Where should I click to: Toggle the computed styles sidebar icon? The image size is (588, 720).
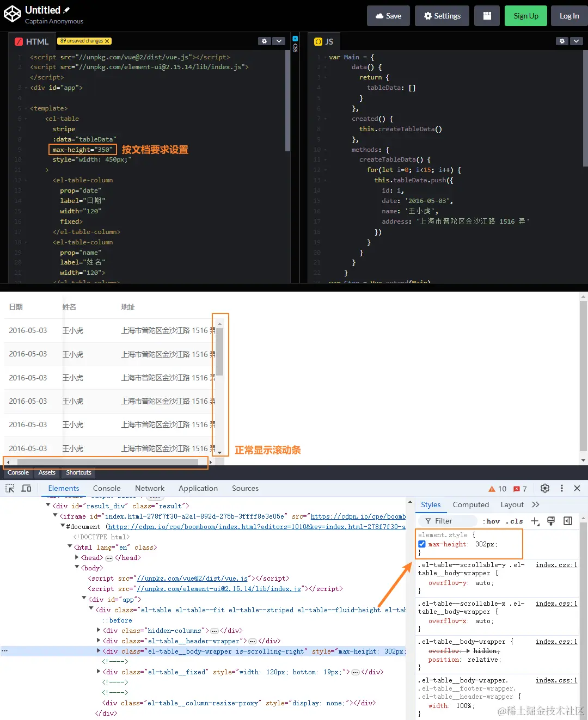tap(568, 521)
